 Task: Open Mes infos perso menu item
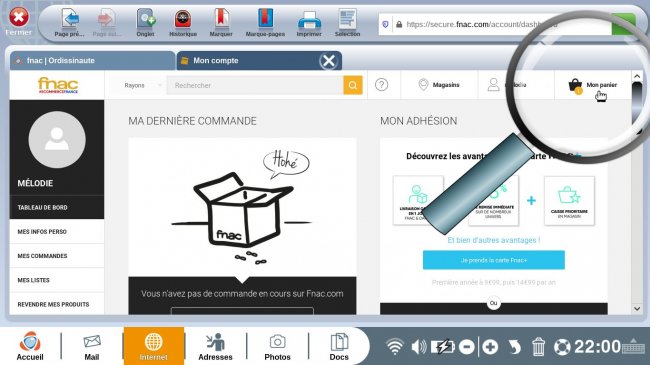[57, 231]
